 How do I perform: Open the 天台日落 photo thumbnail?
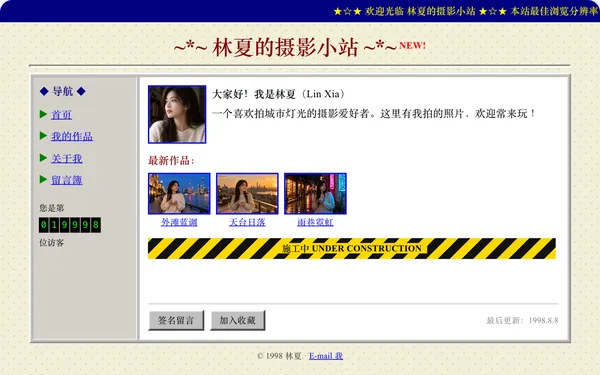point(247,194)
